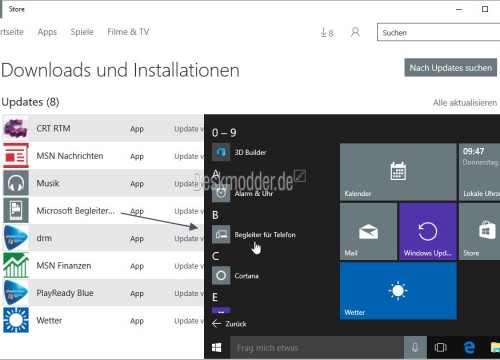The width and height of the screenshot is (500, 360).
Task: Select the MSN Finanzen row name
Action: [x=64, y=266]
